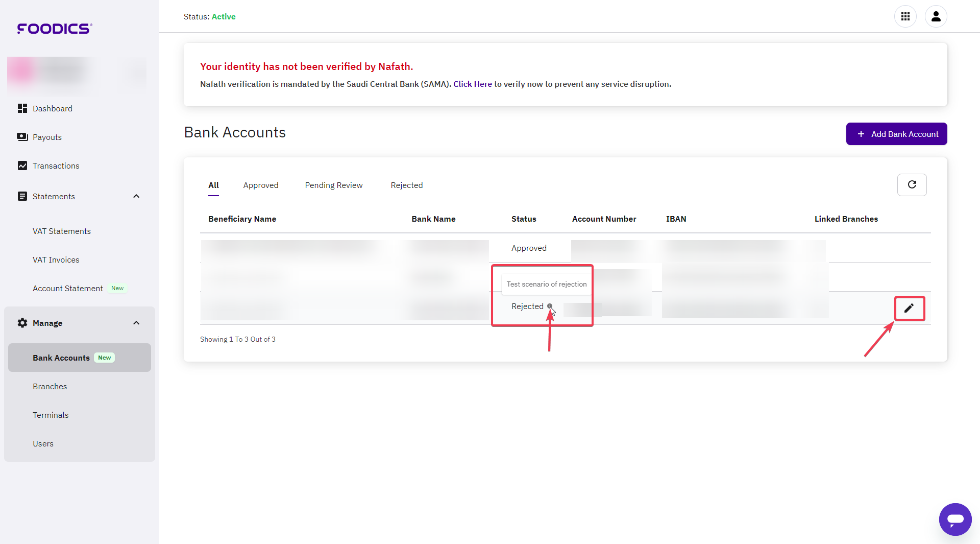Open the apps grid icon
This screenshot has width=980, height=544.
tap(905, 16)
